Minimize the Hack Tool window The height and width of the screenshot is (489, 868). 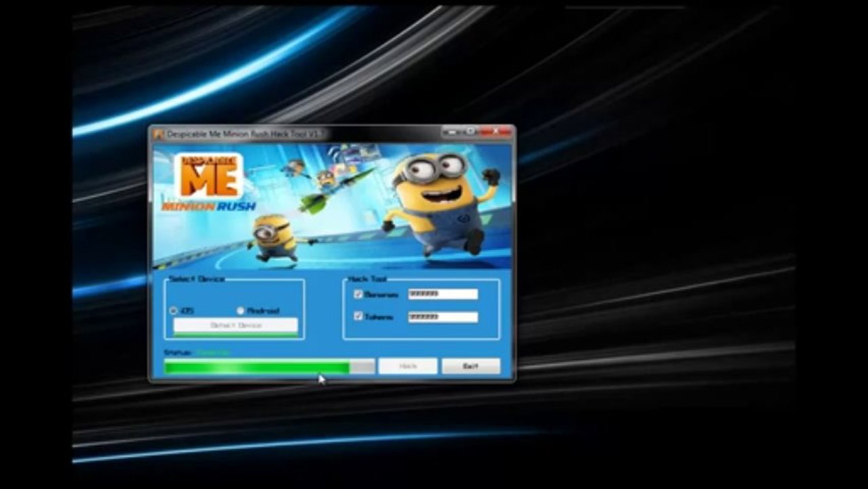452,132
